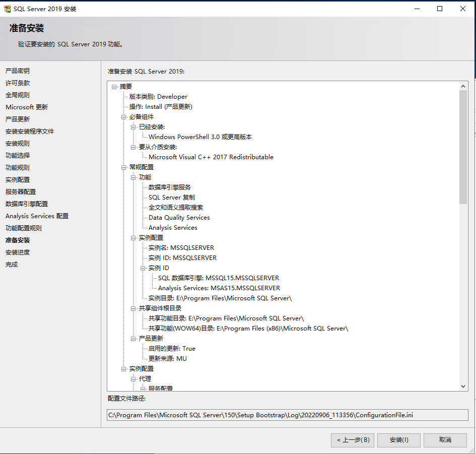Screen dimensions: 476x454
Task: Select 版本类别: Developer tree row
Action: tap(158, 97)
